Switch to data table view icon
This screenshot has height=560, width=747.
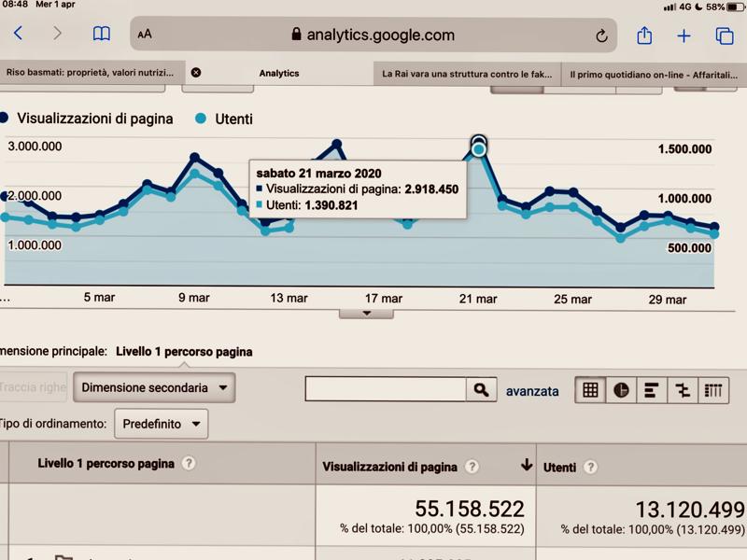[590, 390]
